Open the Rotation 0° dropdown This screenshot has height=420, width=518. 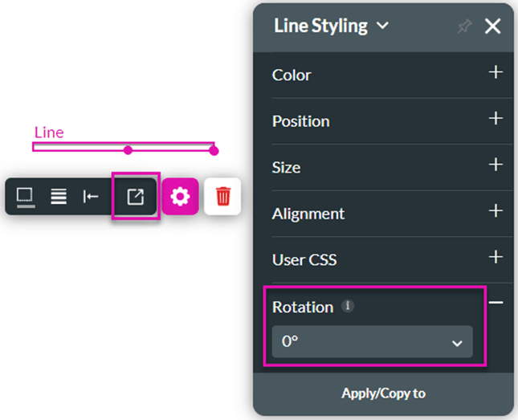[x=372, y=341]
